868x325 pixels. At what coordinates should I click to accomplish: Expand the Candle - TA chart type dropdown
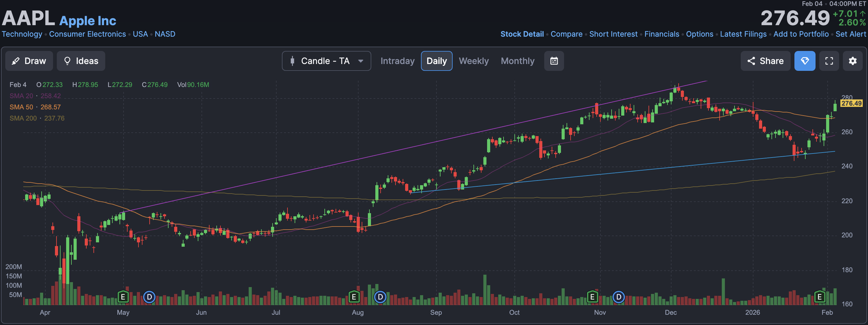click(326, 61)
